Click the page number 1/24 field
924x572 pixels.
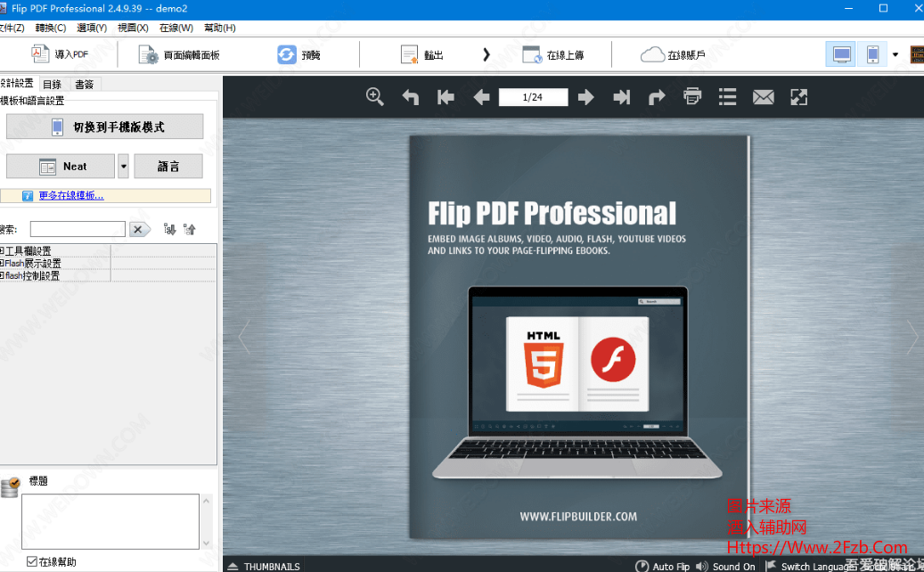click(x=533, y=97)
